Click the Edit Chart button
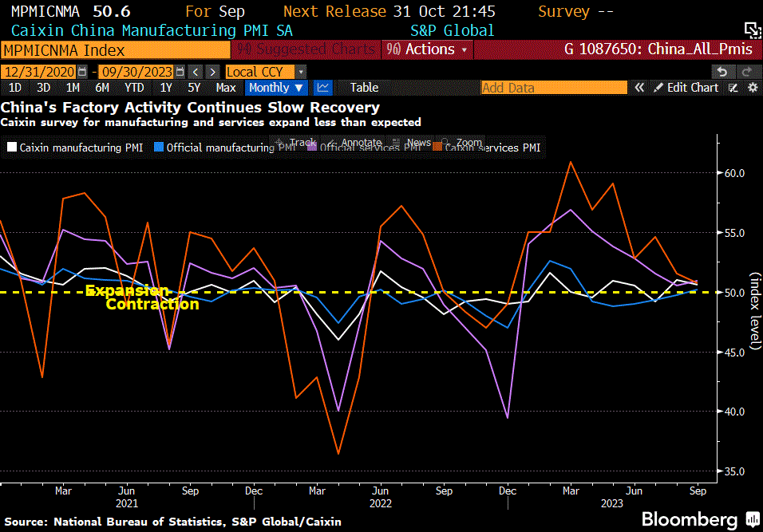763x532 pixels. click(x=686, y=88)
